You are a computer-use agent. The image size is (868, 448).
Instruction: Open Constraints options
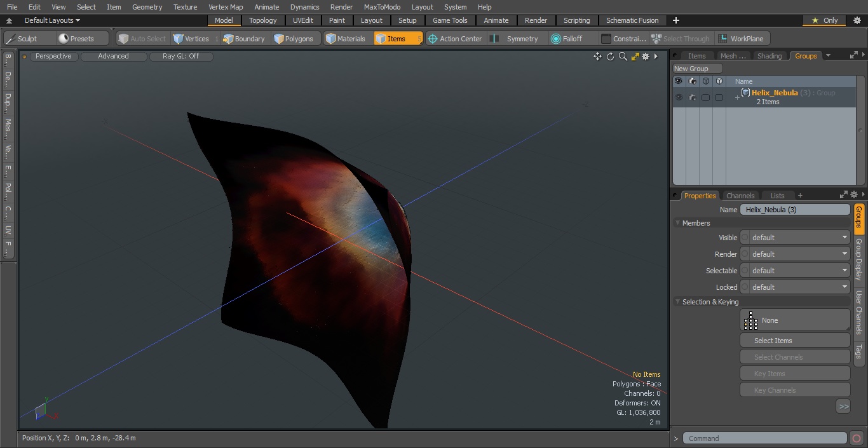click(x=624, y=39)
